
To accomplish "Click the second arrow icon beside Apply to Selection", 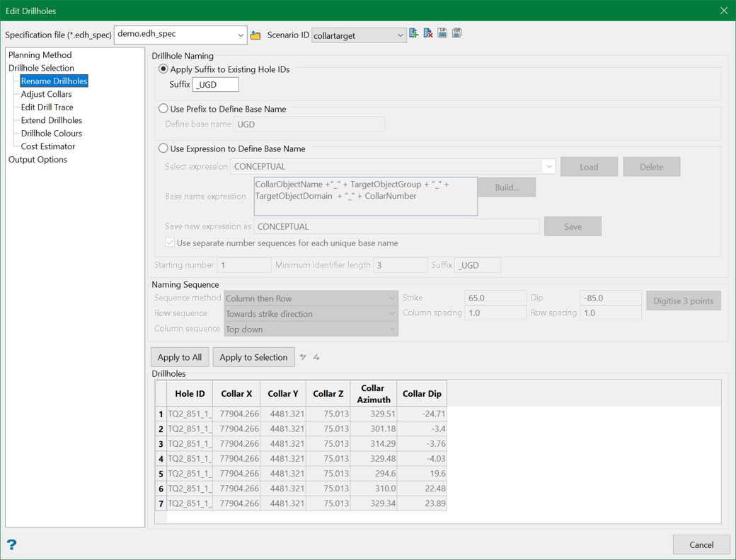I will pos(316,357).
